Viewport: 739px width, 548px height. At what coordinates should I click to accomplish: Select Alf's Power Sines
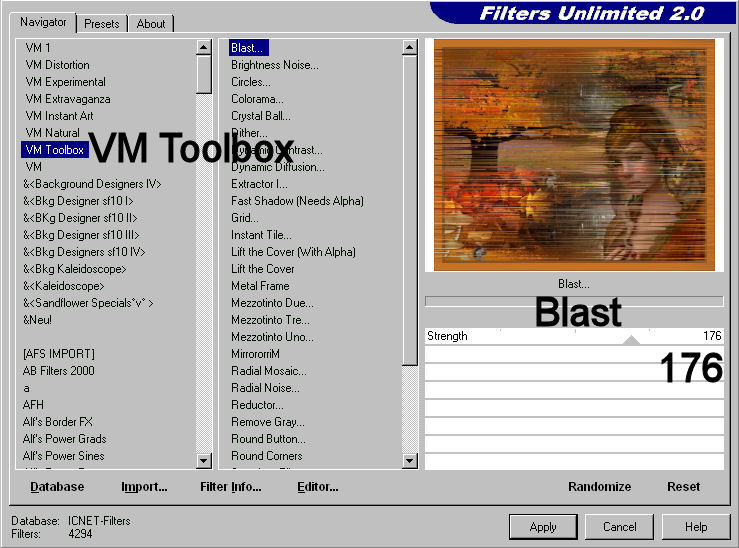point(64,455)
